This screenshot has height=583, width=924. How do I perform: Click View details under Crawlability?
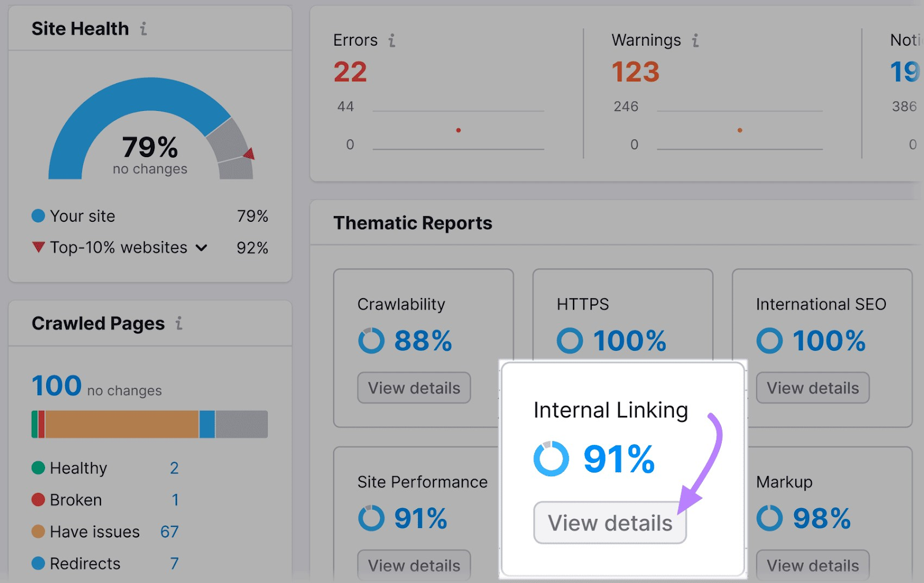[x=413, y=388]
